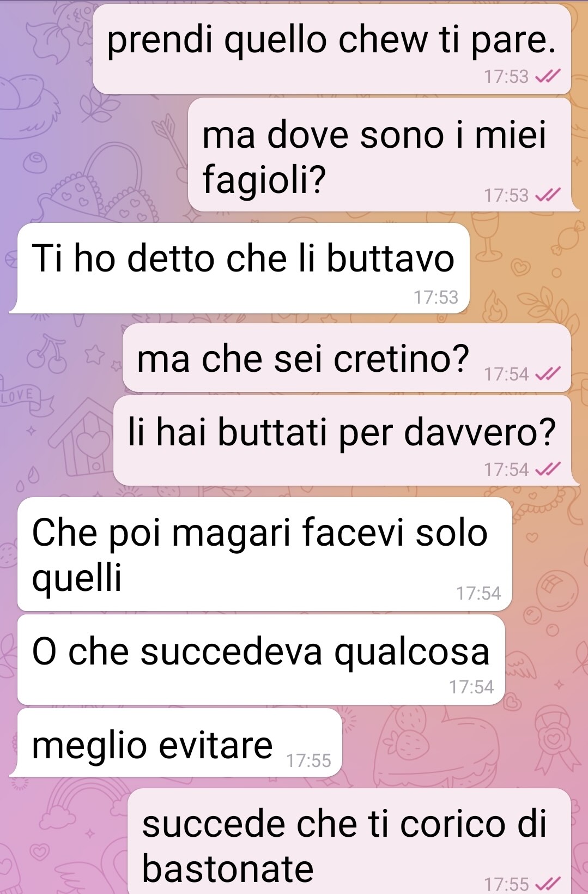Select the 'ma che sei cretino?' message
The height and width of the screenshot is (894, 588).
coord(347,358)
